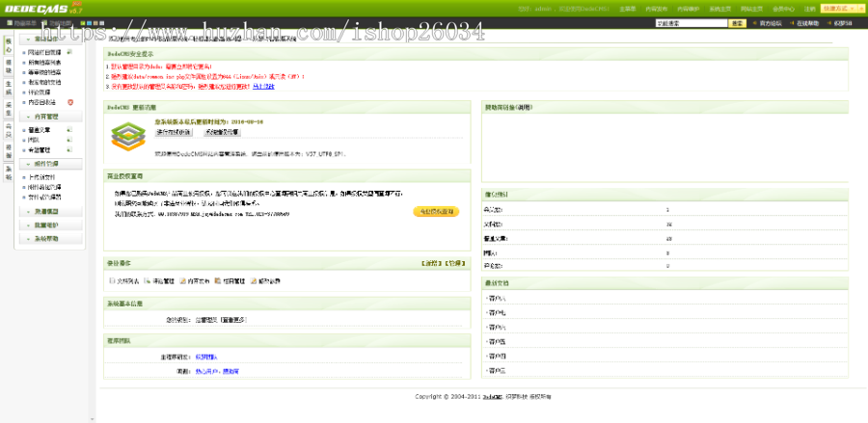Viewport: 868px width, 423px height.
Task: Click the [查看更多] link beside 总管理员
Action: point(232,320)
